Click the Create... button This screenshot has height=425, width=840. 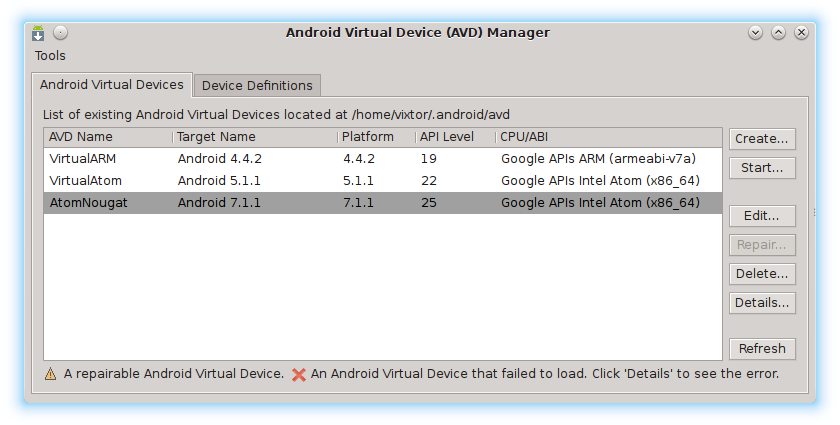[x=762, y=139]
